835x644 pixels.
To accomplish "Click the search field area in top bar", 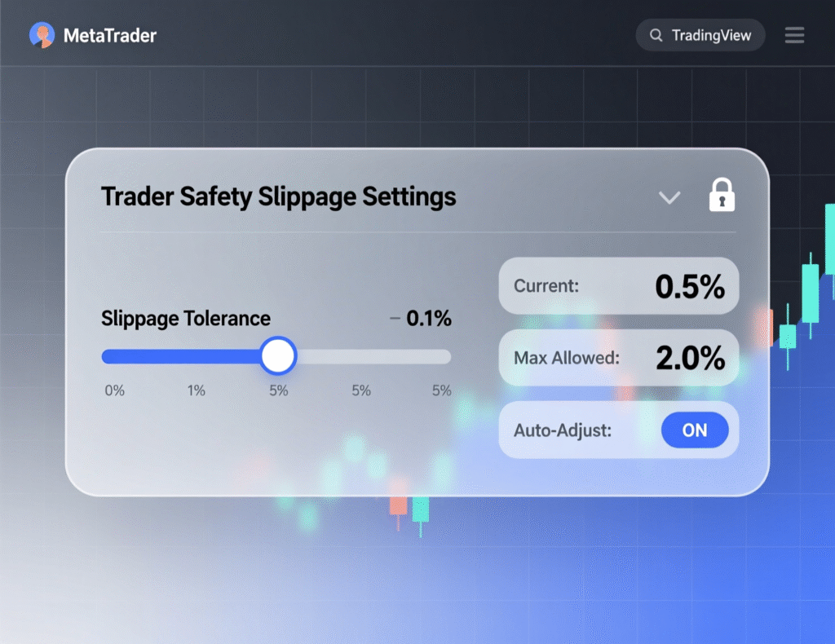I will tap(700, 35).
